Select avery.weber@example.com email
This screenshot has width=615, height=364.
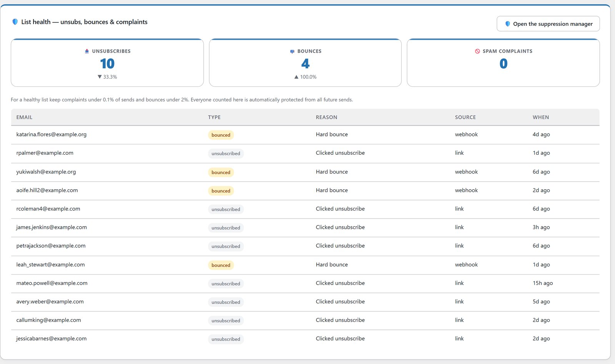pos(50,301)
